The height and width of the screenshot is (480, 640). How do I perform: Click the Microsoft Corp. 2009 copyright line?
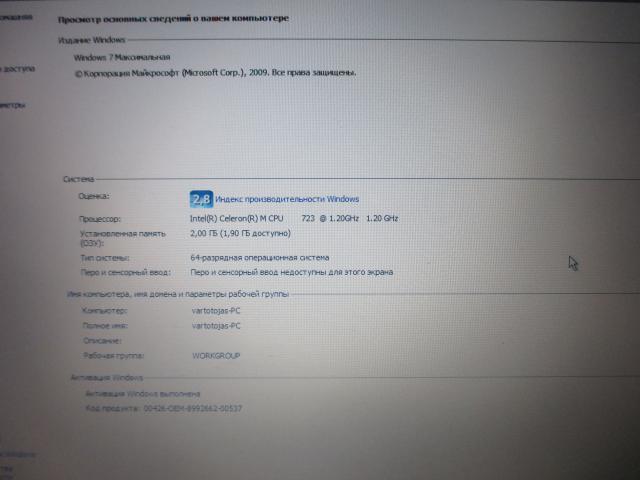point(215,73)
